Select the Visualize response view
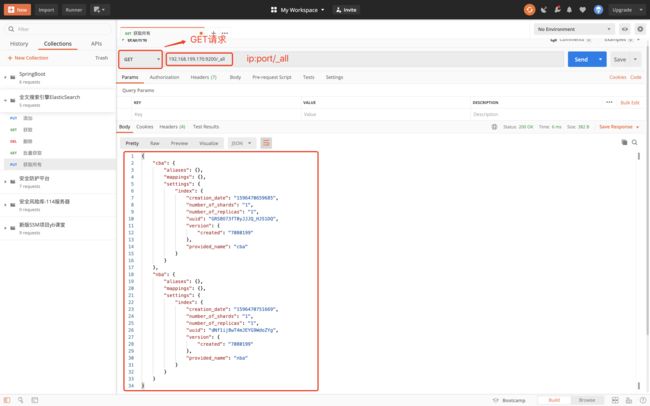The height and width of the screenshot is (406, 650). coord(209,143)
